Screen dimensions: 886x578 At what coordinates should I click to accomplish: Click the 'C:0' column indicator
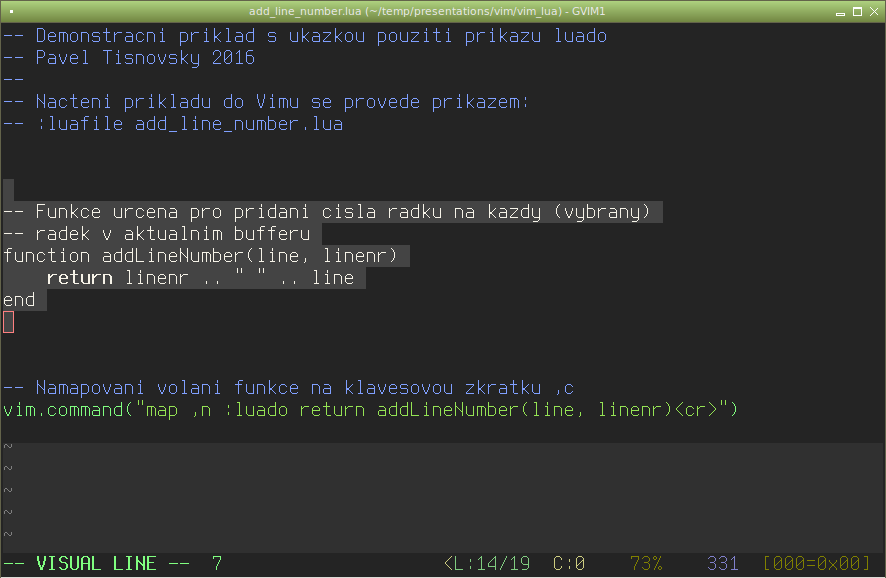(x=569, y=564)
